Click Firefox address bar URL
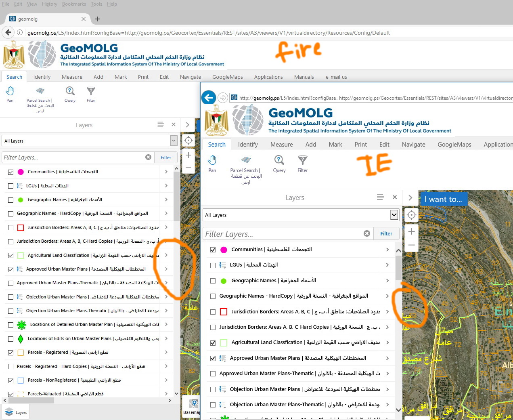 208,33
